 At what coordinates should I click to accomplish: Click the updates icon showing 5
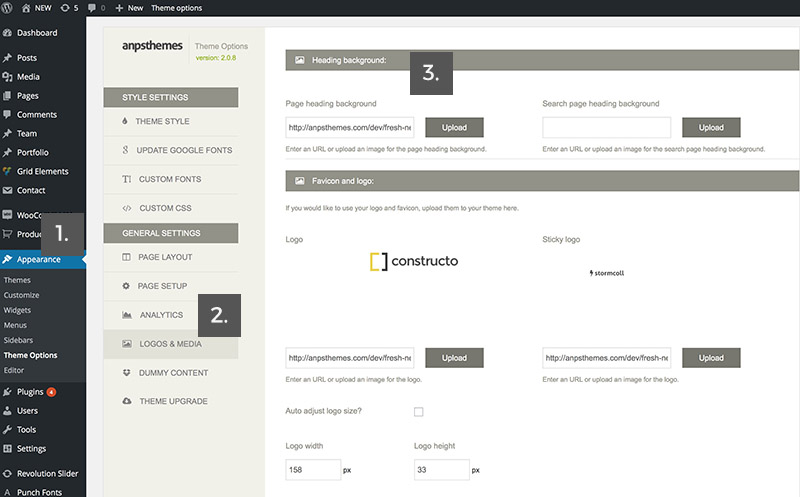(69, 8)
